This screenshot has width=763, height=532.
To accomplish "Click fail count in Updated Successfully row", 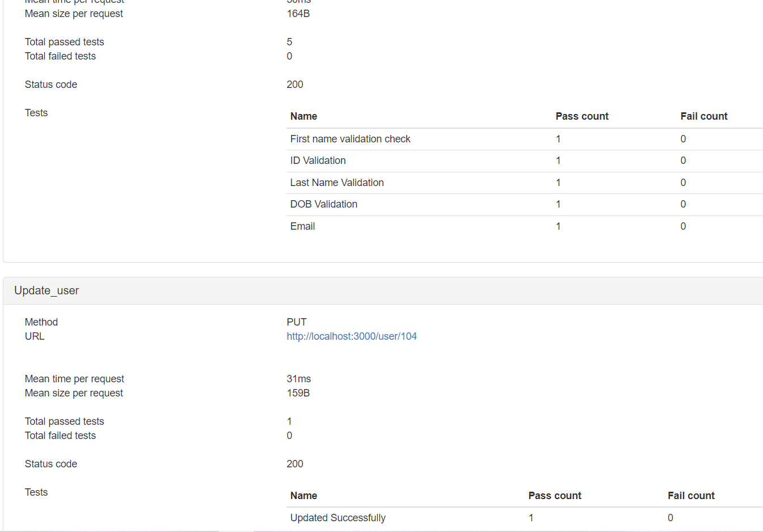I will [x=671, y=518].
